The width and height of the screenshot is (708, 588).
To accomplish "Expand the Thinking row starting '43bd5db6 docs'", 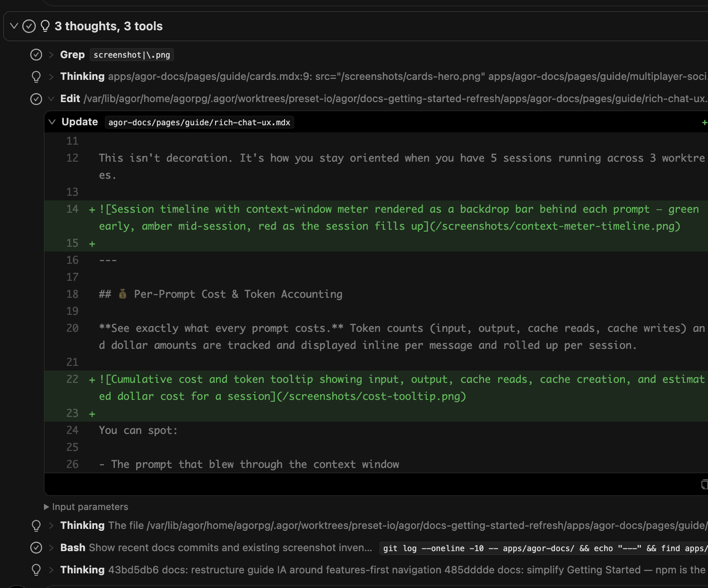I will coord(51,570).
